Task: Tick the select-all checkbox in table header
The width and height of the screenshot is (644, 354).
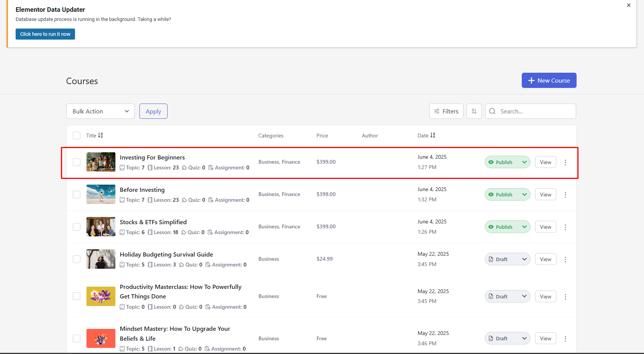Action: [77, 136]
